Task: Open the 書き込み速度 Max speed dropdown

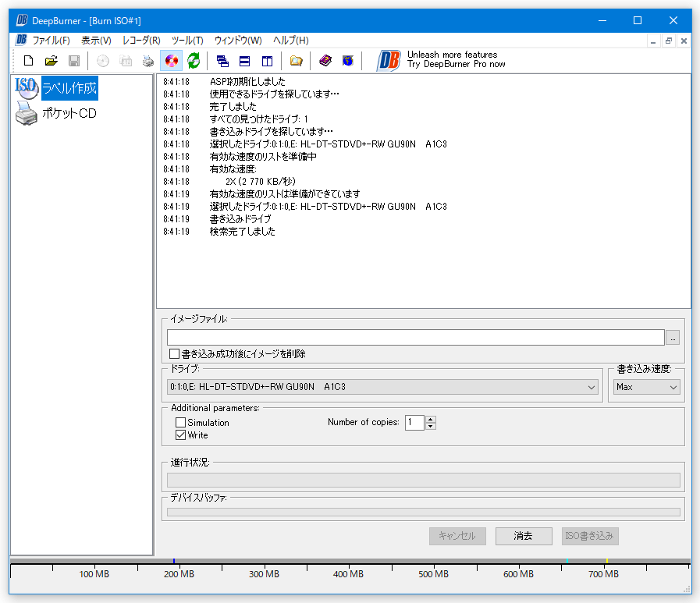Action: coord(646,387)
